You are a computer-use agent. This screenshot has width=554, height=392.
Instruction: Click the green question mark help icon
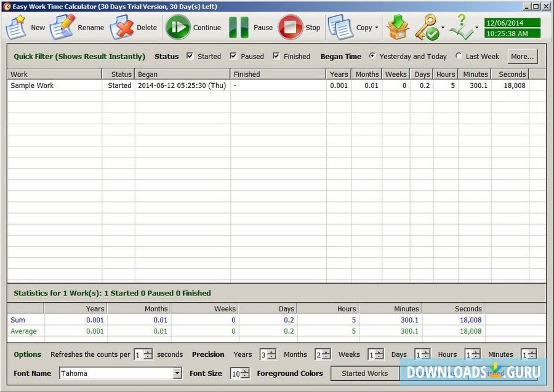point(462,27)
